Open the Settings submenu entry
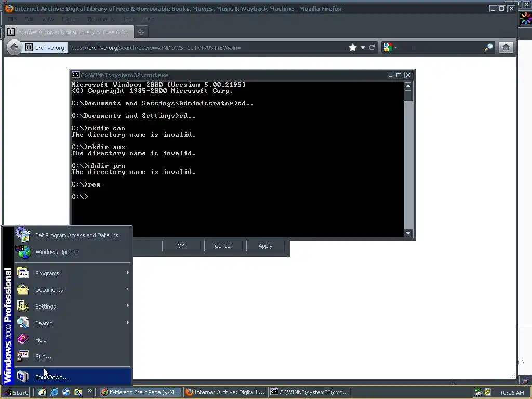The image size is (532, 399). pos(73,307)
